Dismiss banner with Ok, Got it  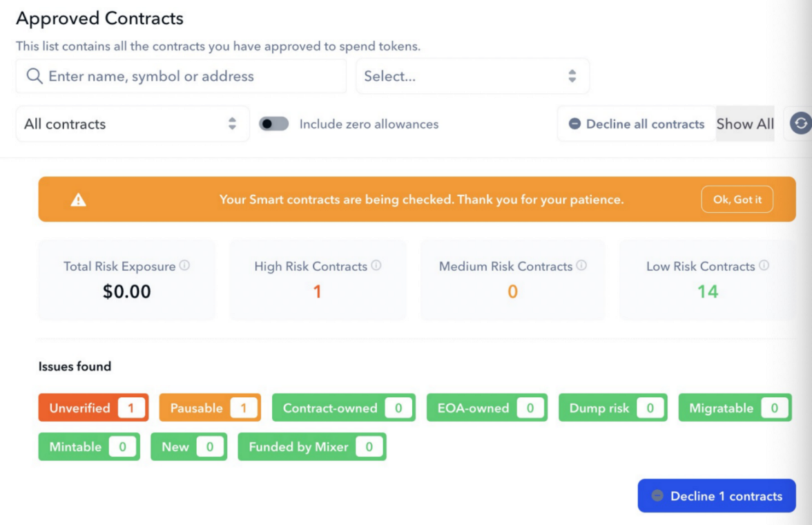(737, 200)
